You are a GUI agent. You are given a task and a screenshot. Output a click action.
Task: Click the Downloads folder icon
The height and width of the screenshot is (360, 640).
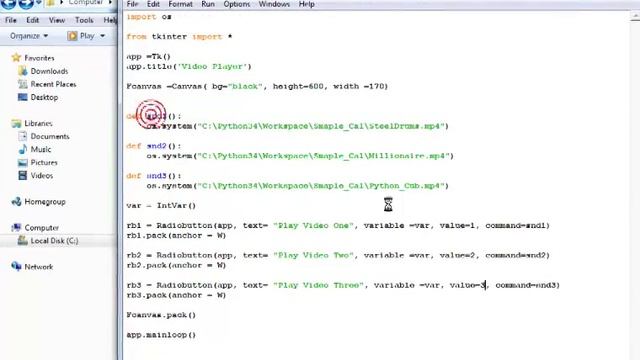pos(23,71)
